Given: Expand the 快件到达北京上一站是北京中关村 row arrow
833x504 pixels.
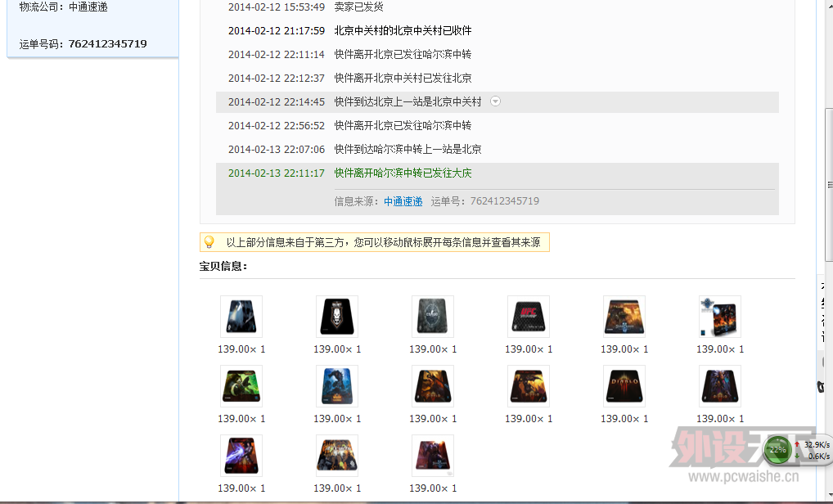Looking at the screenshot, I should pos(495,101).
